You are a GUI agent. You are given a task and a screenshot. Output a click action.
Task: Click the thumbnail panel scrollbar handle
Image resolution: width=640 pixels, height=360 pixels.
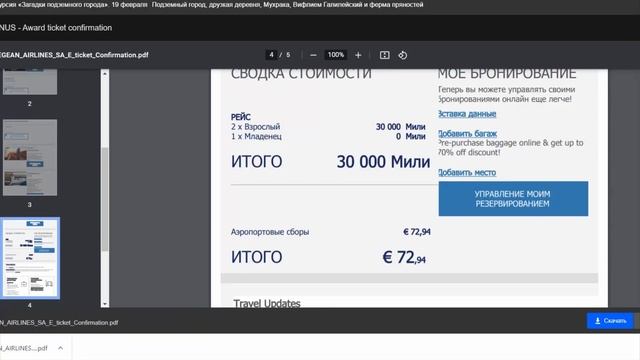(x=105, y=199)
